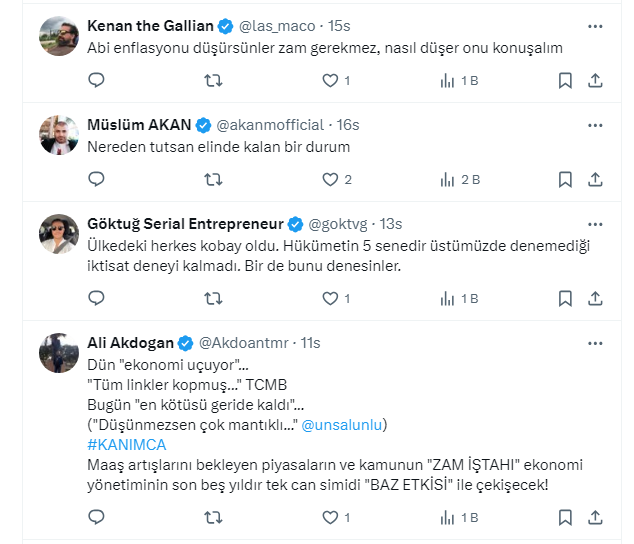Open more options for Müslüm AKAN's tweet
This screenshot has height=544, width=634.
pyautogui.click(x=595, y=125)
